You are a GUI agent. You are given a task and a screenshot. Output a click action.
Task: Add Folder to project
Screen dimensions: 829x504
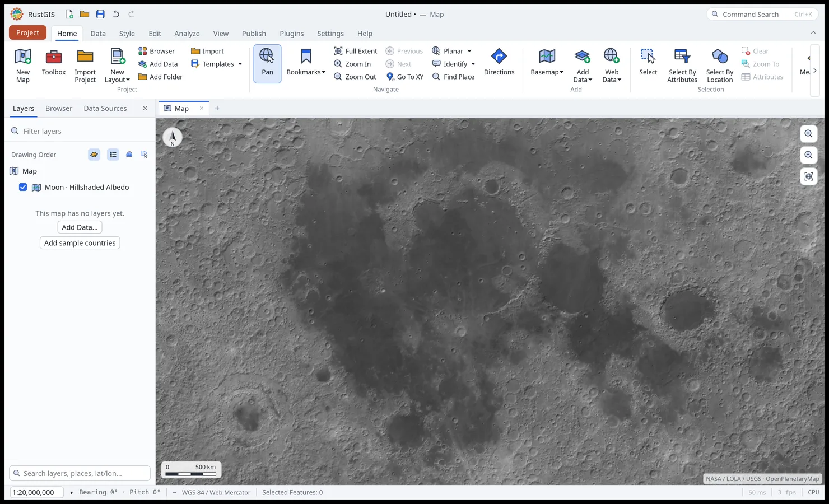[160, 77]
